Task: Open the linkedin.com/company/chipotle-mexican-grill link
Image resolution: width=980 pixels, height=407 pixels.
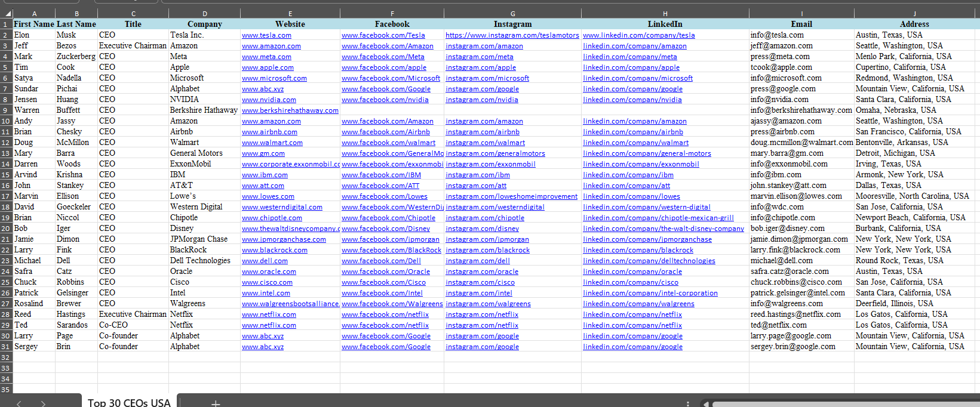Action: (659, 218)
